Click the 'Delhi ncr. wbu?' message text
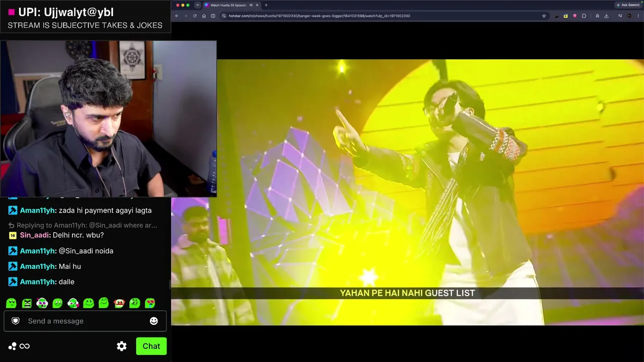The width and height of the screenshot is (644, 362). (78, 235)
